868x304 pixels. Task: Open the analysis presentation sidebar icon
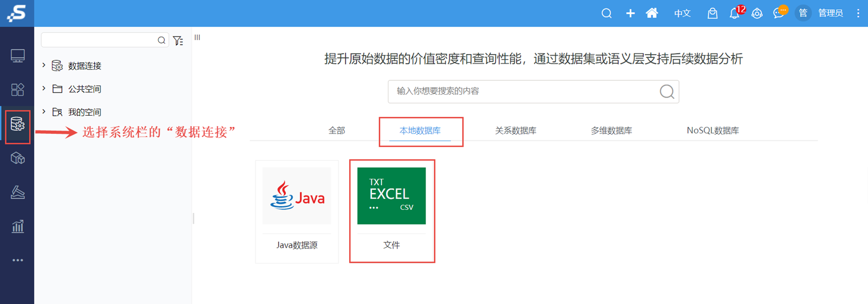coord(18,192)
